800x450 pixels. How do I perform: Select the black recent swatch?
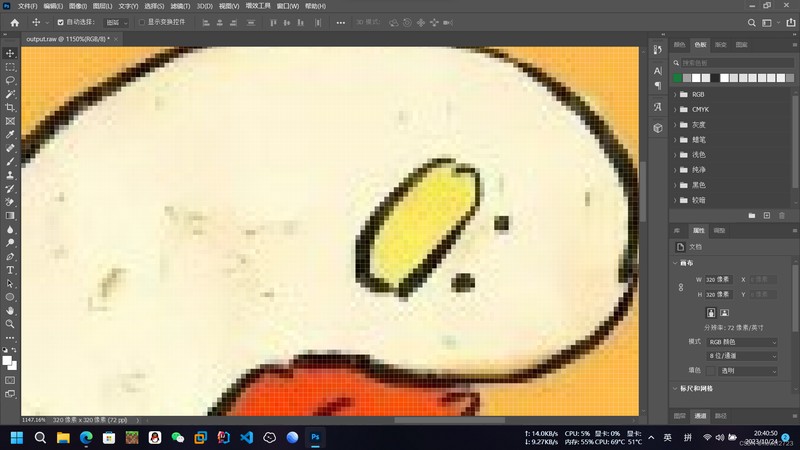tap(715, 78)
